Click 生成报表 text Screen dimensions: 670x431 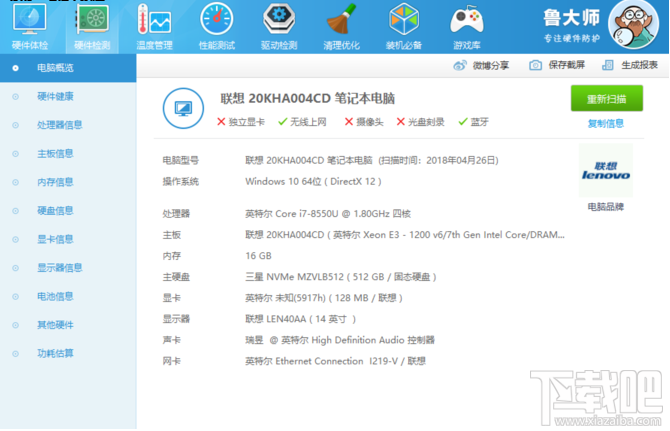pyautogui.click(x=639, y=65)
